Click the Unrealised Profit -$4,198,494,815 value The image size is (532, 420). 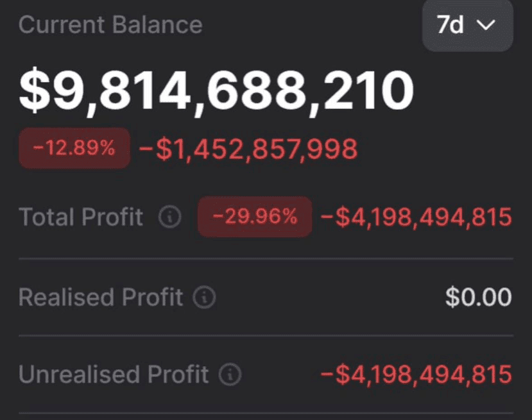(416, 374)
